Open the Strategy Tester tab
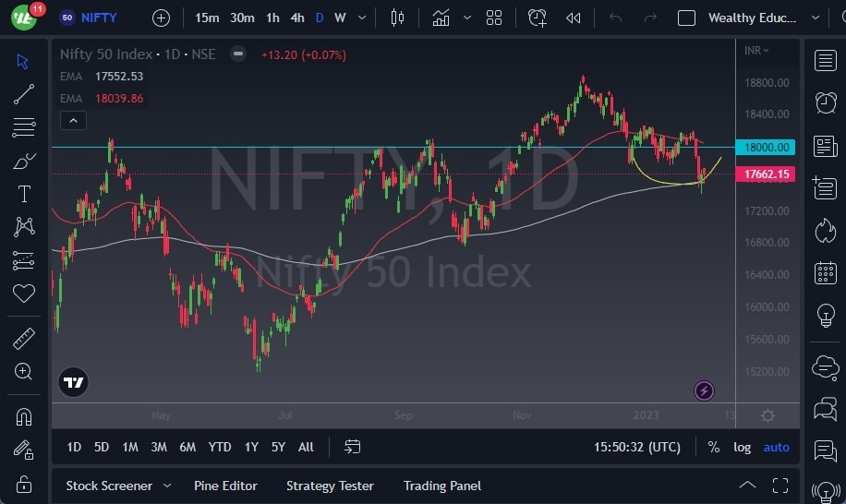The image size is (846, 504). (x=330, y=486)
